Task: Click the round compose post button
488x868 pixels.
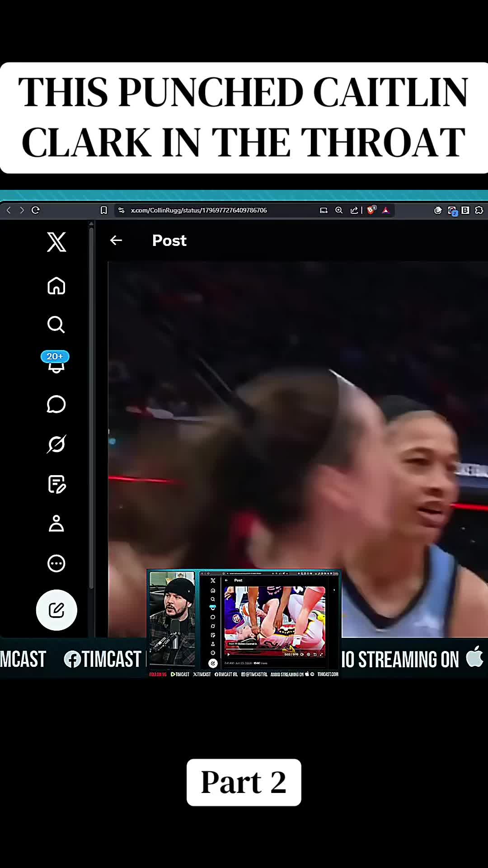Action: [x=56, y=610]
